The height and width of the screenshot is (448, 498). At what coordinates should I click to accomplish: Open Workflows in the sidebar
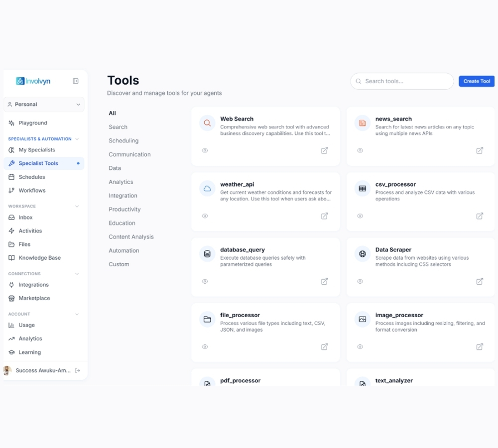coord(32,191)
